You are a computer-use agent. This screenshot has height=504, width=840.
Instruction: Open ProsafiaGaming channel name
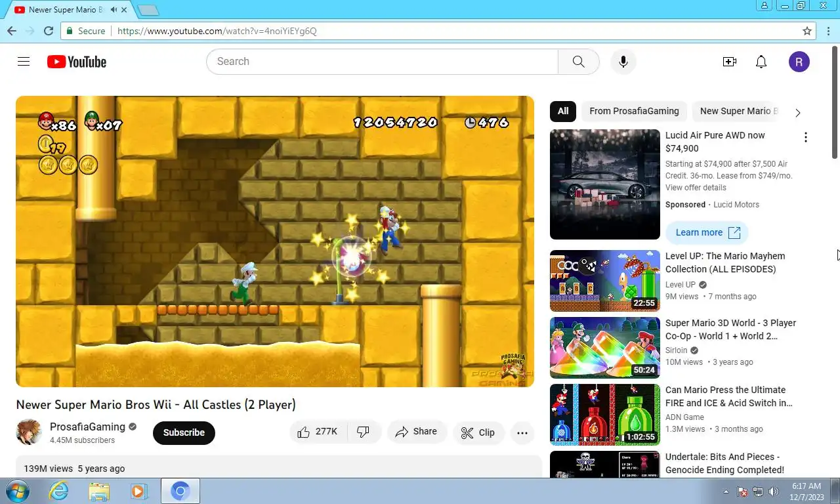click(87, 427)
